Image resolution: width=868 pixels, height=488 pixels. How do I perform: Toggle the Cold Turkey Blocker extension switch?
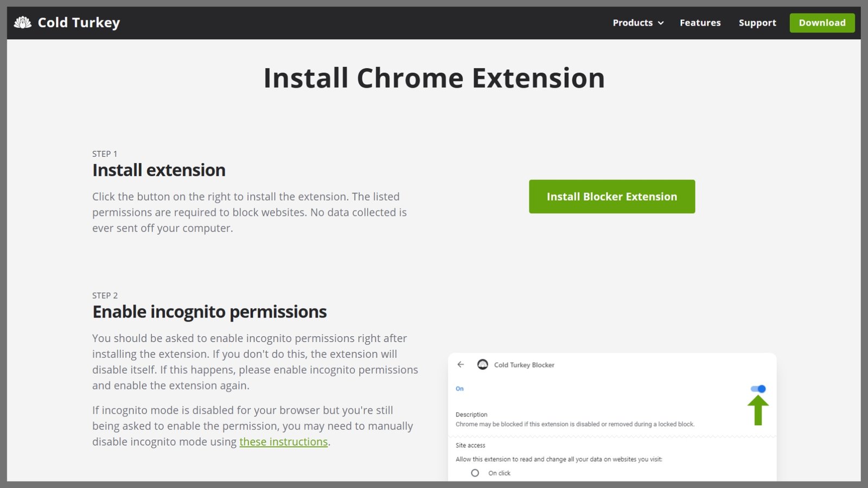[758, 389]
